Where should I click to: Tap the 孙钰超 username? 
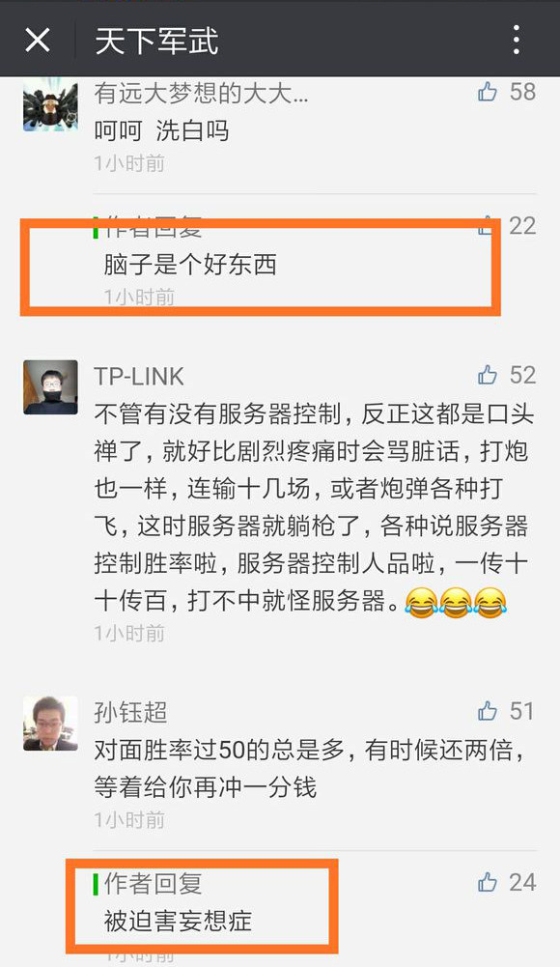[130, 712]
